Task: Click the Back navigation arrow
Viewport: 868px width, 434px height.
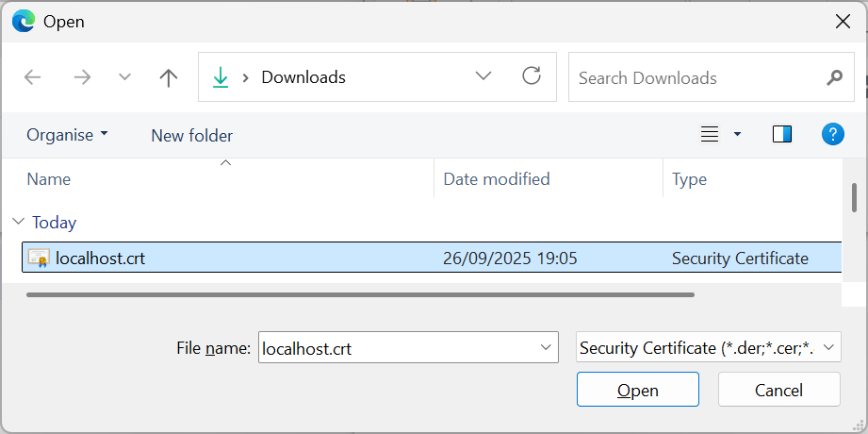Action: 33,77
